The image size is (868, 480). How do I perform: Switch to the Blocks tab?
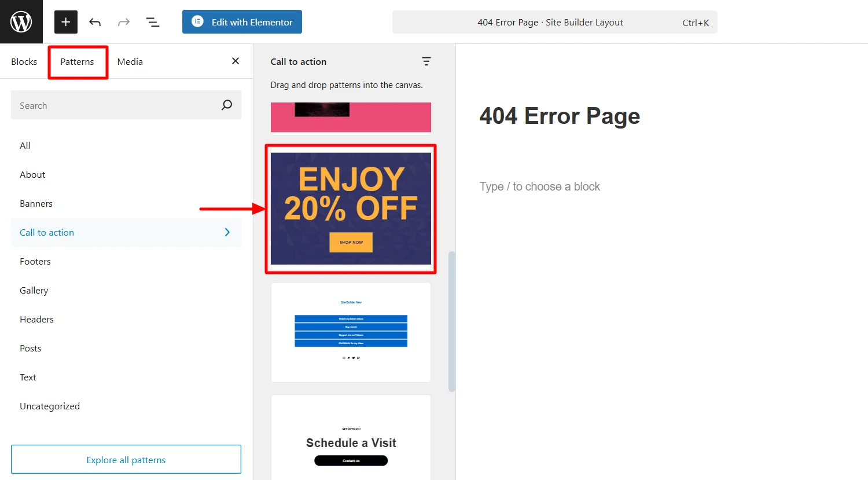coord(24,61)
